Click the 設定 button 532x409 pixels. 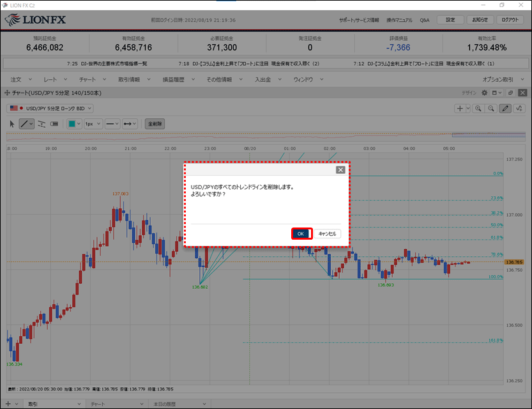(x=450, y=20)
